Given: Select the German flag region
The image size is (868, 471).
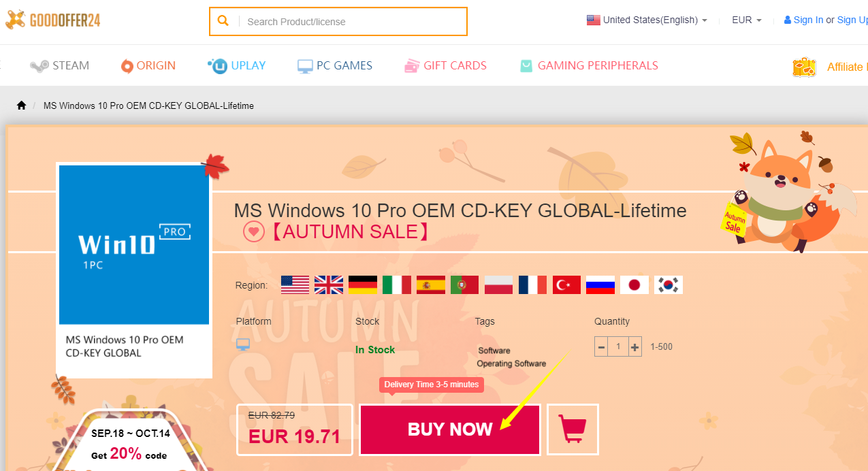Looking at the screenshot, I should coord(363,285).
